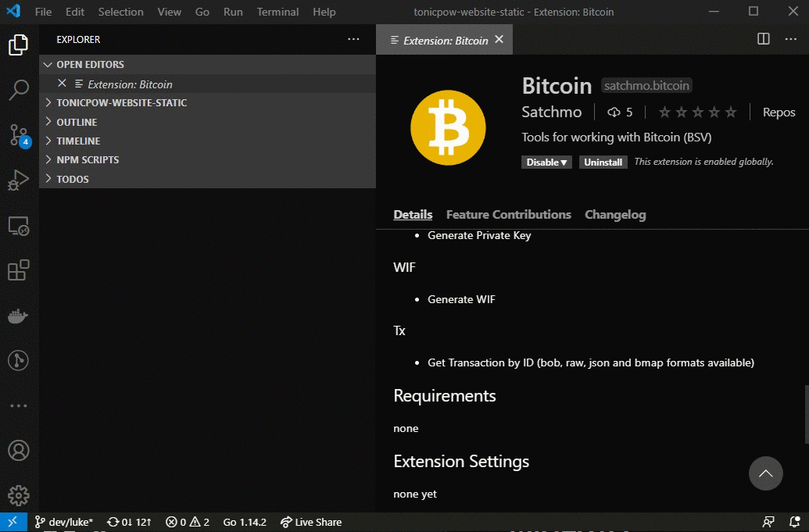Open the Help menu
809x532 pixels.
click(x=324, y=12)
